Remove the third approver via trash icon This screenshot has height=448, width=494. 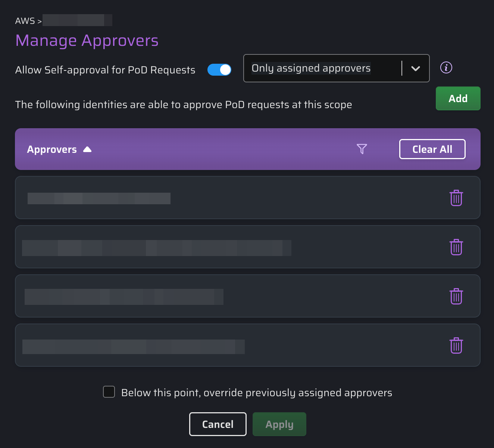point(456,296)
